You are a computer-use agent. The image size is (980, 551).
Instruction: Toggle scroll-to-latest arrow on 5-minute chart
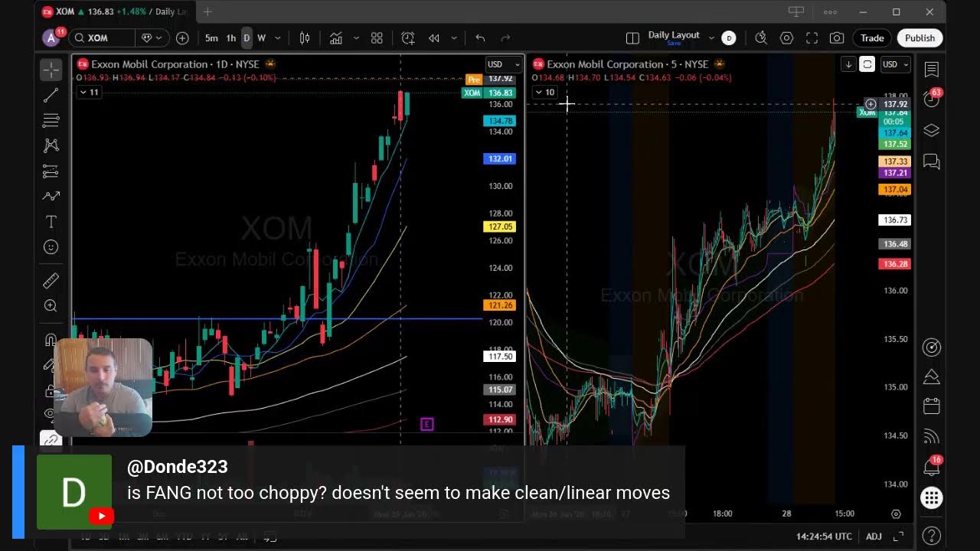click(848, 64)
